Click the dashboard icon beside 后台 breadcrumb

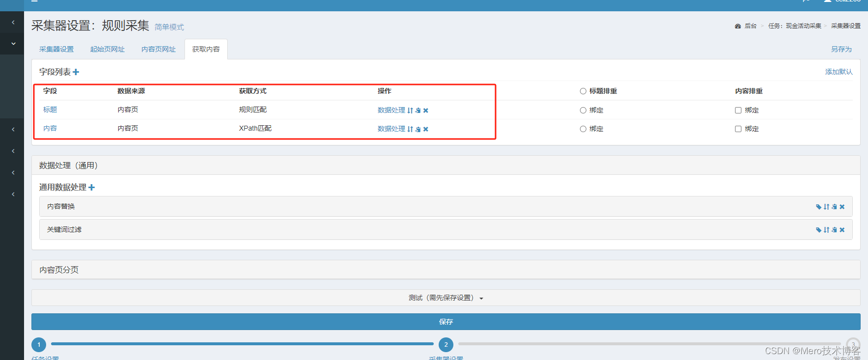point(738,26)
